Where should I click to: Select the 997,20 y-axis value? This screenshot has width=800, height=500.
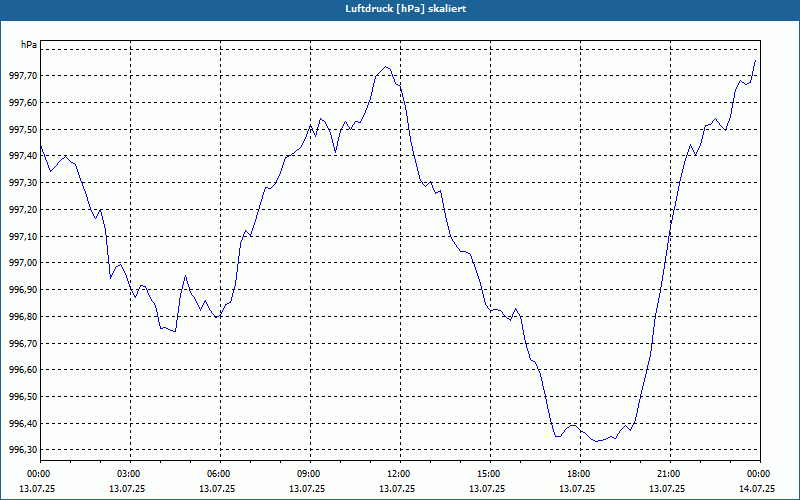(23, 210)
